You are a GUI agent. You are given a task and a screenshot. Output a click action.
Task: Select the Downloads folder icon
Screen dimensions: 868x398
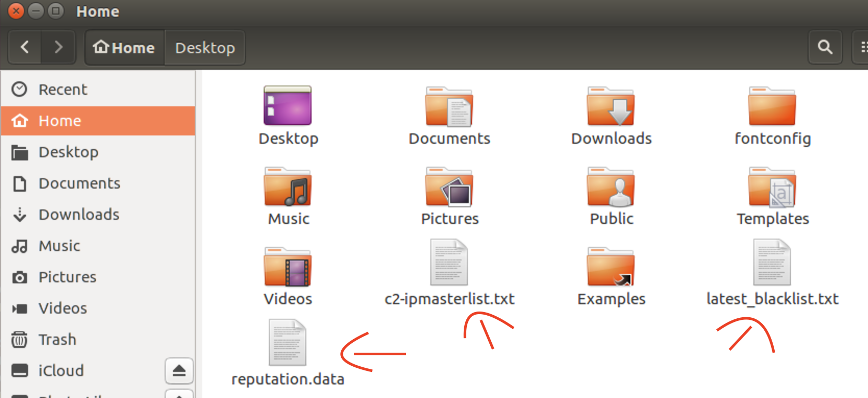click(611, 106)
